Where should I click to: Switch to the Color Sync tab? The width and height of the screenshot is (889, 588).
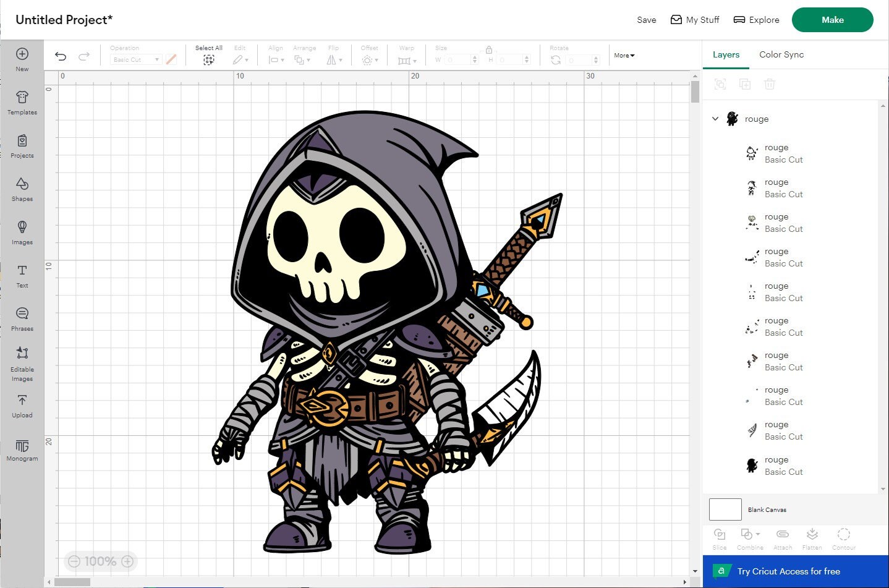(781, 54)
